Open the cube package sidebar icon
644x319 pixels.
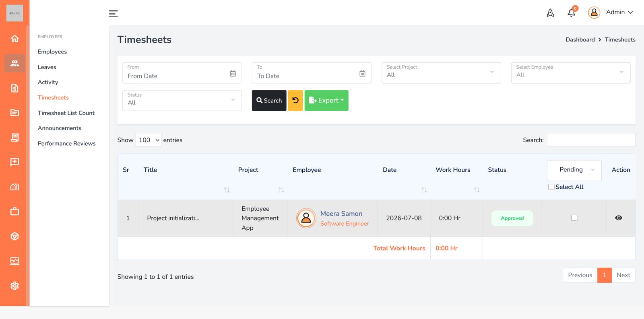(14, 236)
